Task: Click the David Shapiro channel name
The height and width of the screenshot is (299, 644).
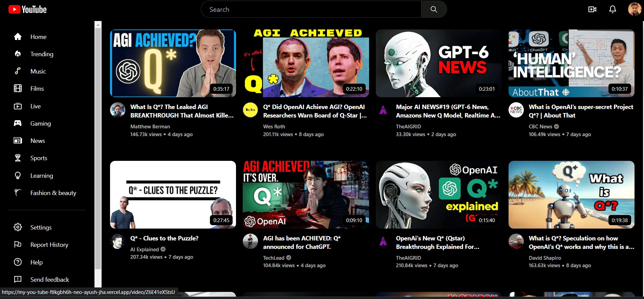Action: click(545, 258)
